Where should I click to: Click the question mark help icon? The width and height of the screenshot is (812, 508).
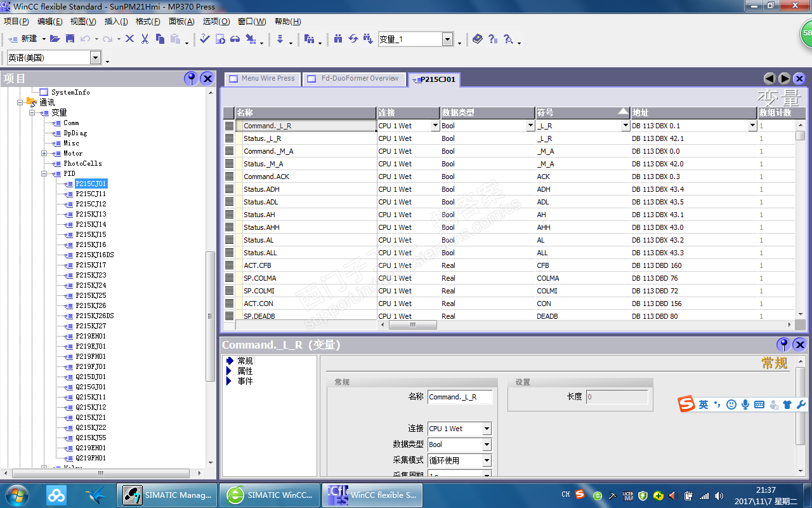(x=493, y=39)
